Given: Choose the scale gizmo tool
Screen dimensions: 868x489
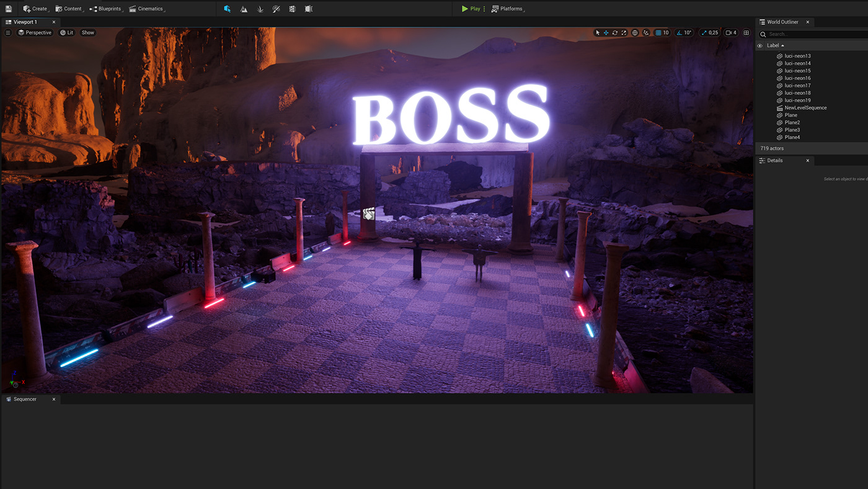Looking at the screenshot, I should [624, 33].
